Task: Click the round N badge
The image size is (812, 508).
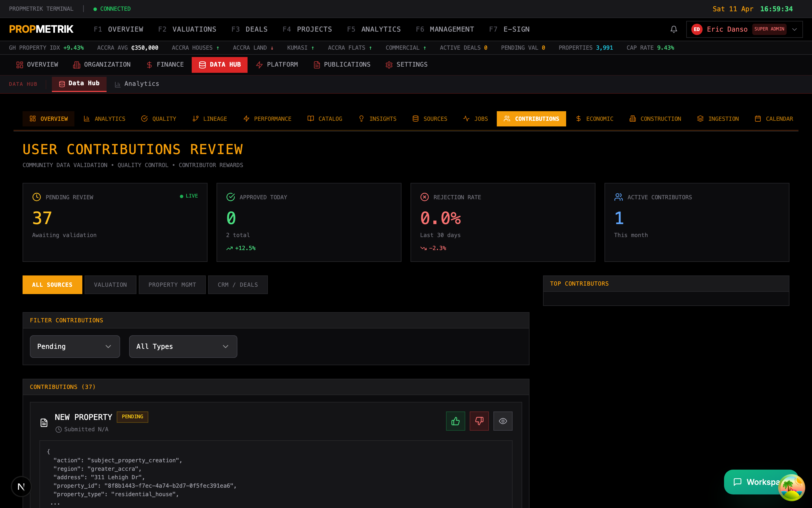Action: pos(21,486)
